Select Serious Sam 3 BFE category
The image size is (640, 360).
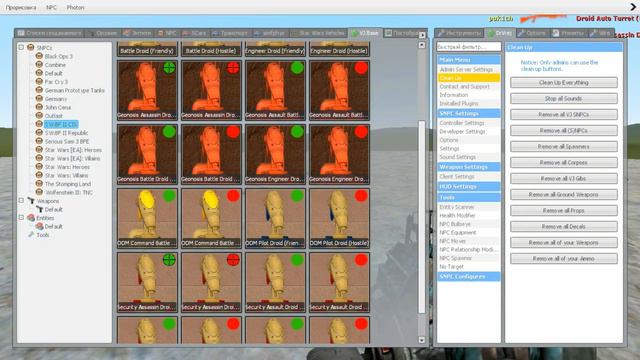(67, 142)
